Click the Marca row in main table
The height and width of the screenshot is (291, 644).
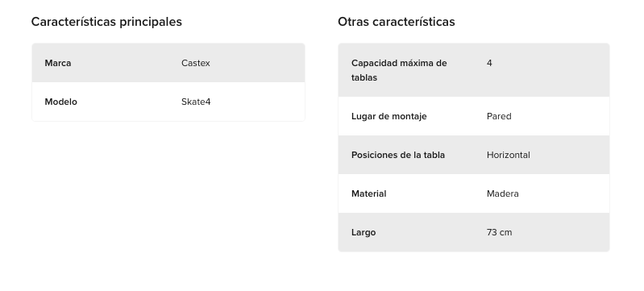click(x=168, y=63)
